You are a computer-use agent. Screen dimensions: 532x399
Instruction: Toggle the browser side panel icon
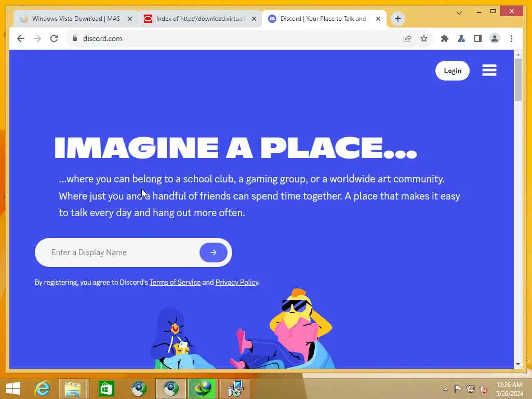[x=478, y=38]
